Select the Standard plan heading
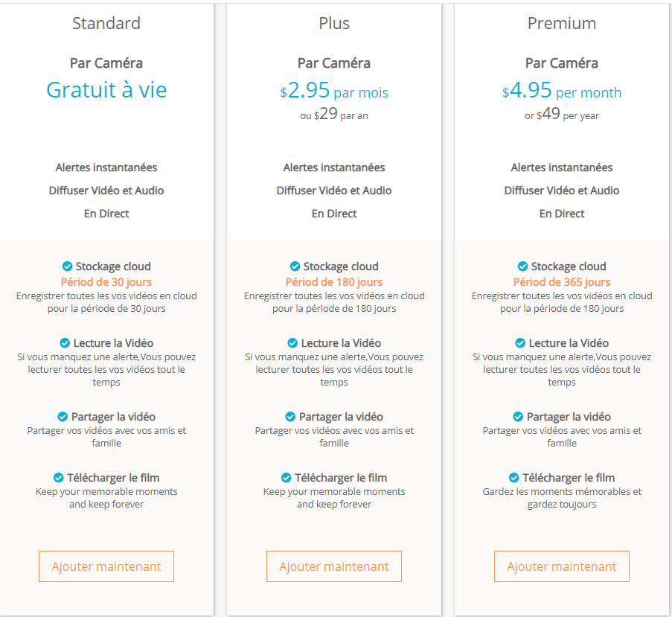The width and height of the screenshot is (672, 617). pyautogui.click(x=106, y=23)
